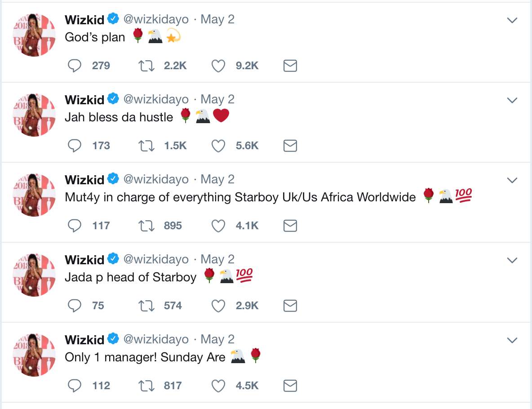Open the options chevron on "God's plan" tweet
The image size is (532, 409).
click(x=512, y=20)
